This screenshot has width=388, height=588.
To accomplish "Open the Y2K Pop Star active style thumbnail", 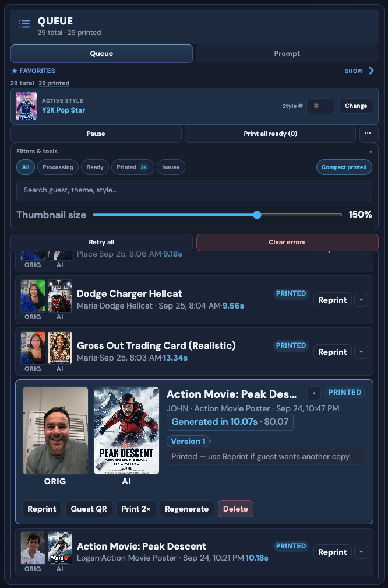I will click(x=26, y=106).
